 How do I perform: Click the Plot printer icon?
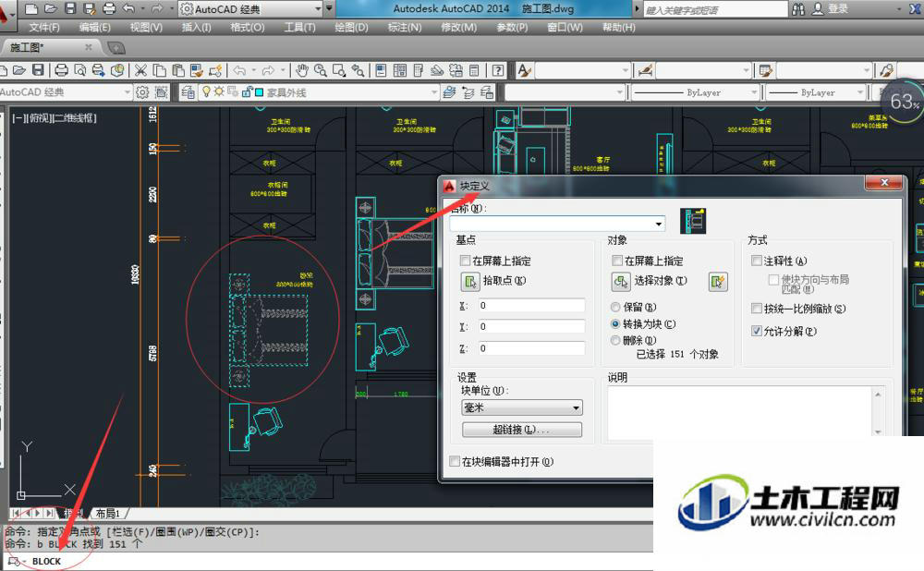pos(61,71)
